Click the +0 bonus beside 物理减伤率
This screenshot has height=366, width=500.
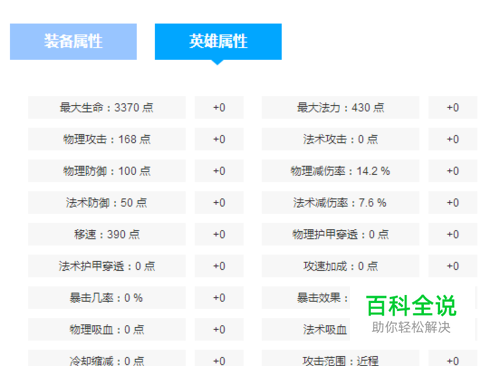click(453, 171)
